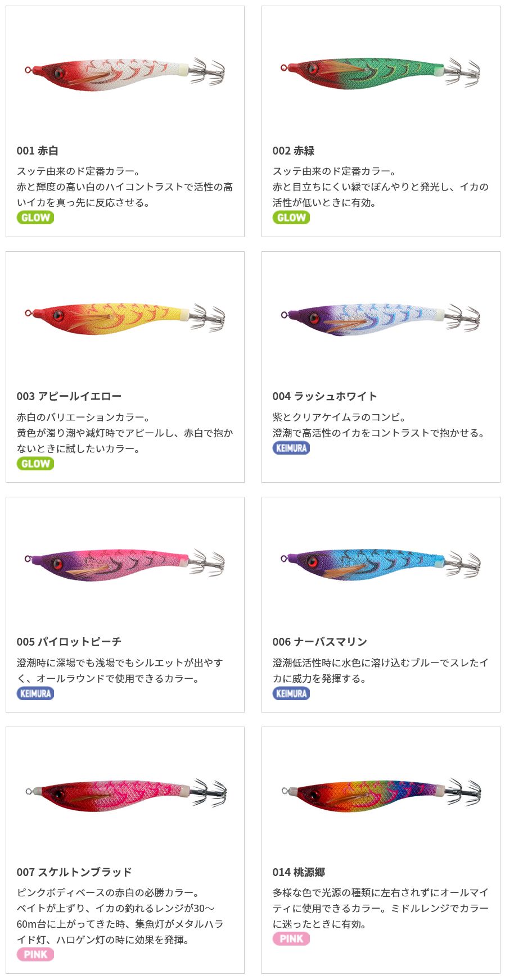
Task: Open the yellow 003 lure image
Action: click(x=125, y=319)
